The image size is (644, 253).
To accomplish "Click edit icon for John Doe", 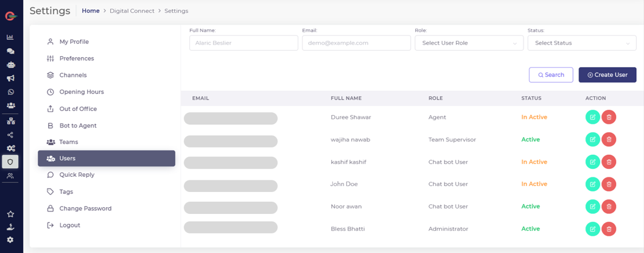I will click(592, 184).
